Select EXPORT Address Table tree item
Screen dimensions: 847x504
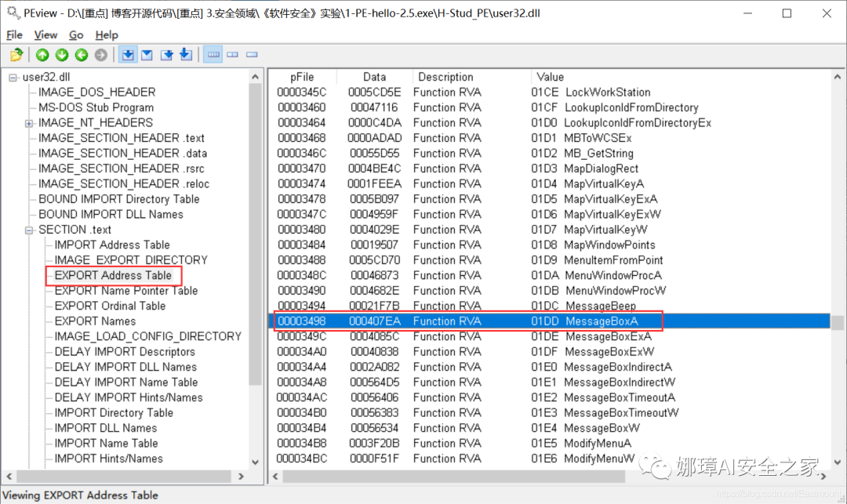pyautogui.click(x=113, y=275)
